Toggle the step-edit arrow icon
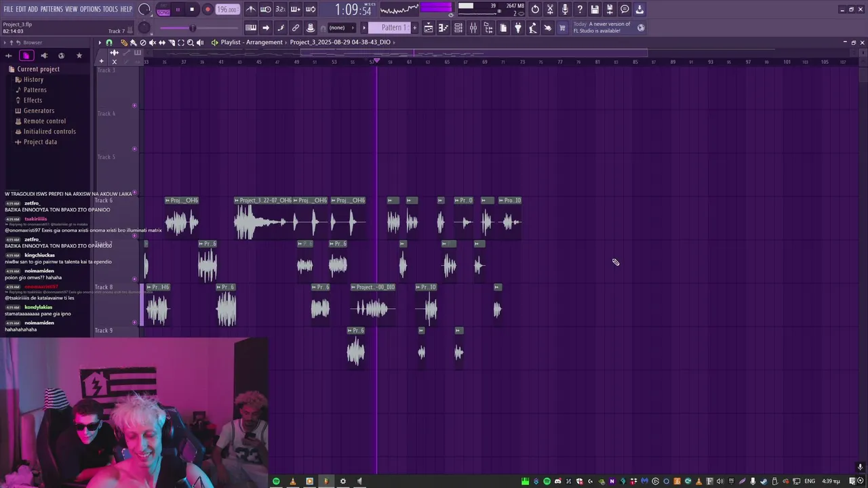This screenshot has width=868, height=488. tap(266, 28)
